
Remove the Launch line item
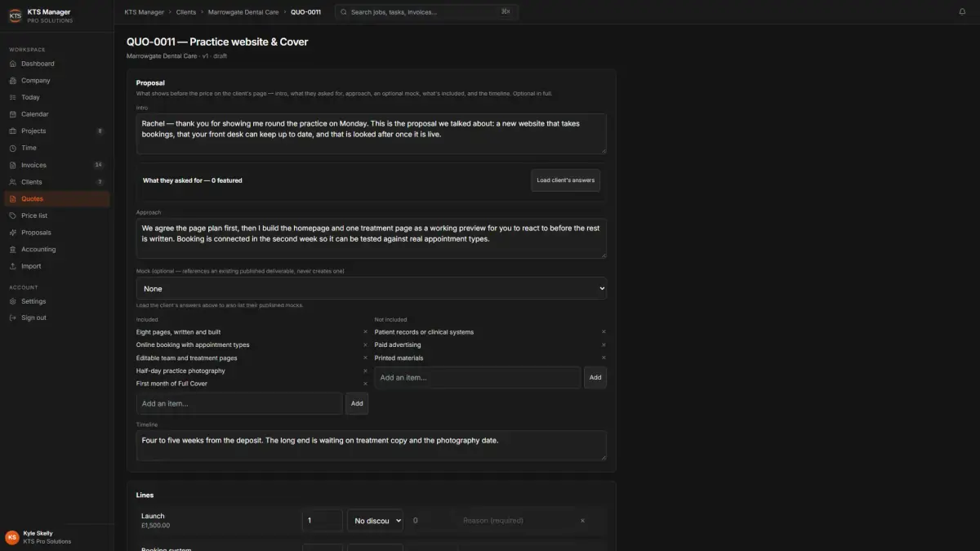click(x=582, y=521)
